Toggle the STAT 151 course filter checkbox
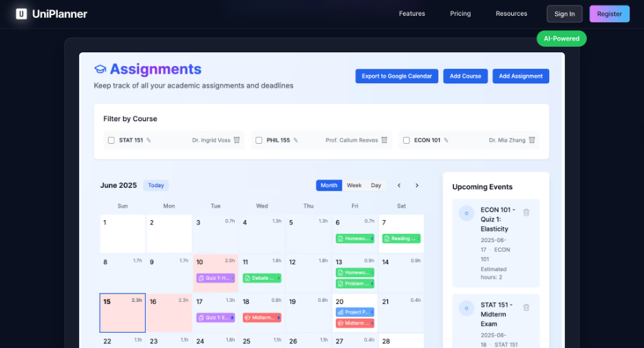Screen dimensions: 644x348 tap(111, 140)
